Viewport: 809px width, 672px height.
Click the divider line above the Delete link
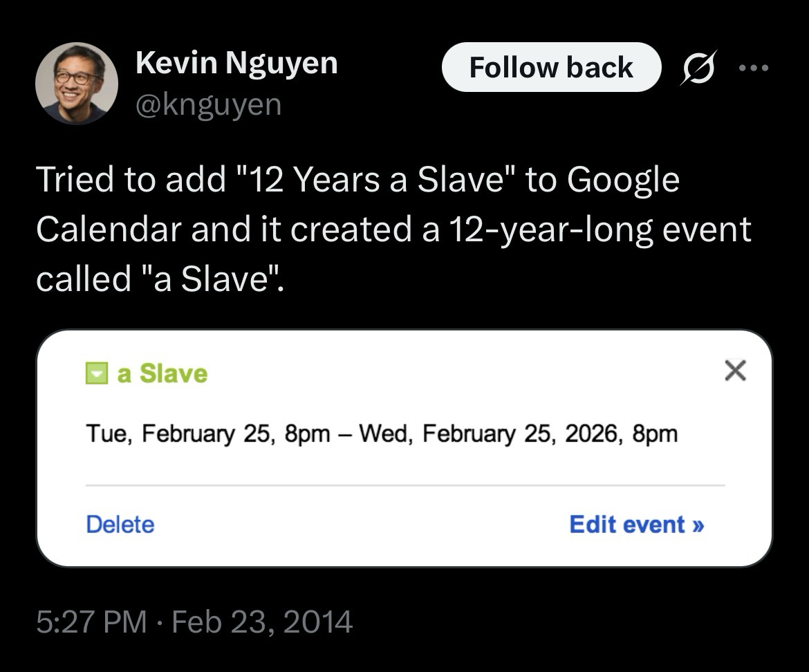pos(404,485)
